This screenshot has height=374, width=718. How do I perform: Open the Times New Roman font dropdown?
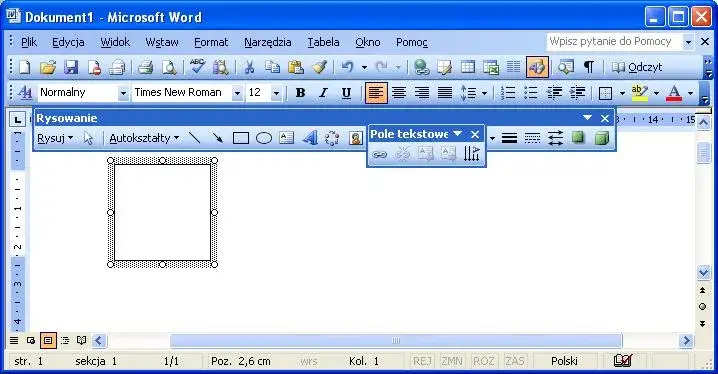pos(237,93)
